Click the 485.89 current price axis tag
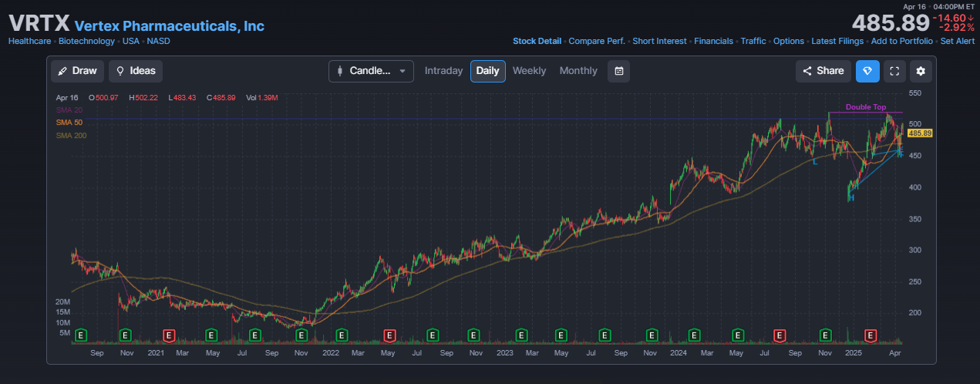Viewport: 980px width, 384px height. point(921,133)
